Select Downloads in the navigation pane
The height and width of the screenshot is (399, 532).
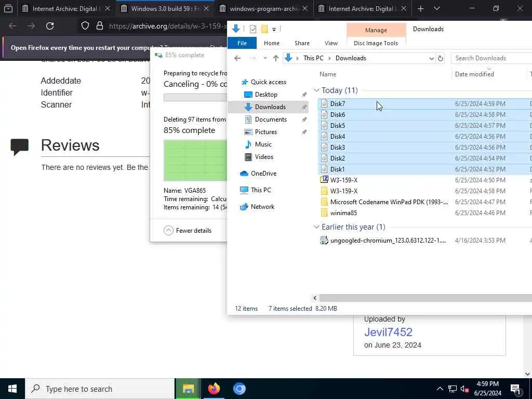[x=268, y=107]
